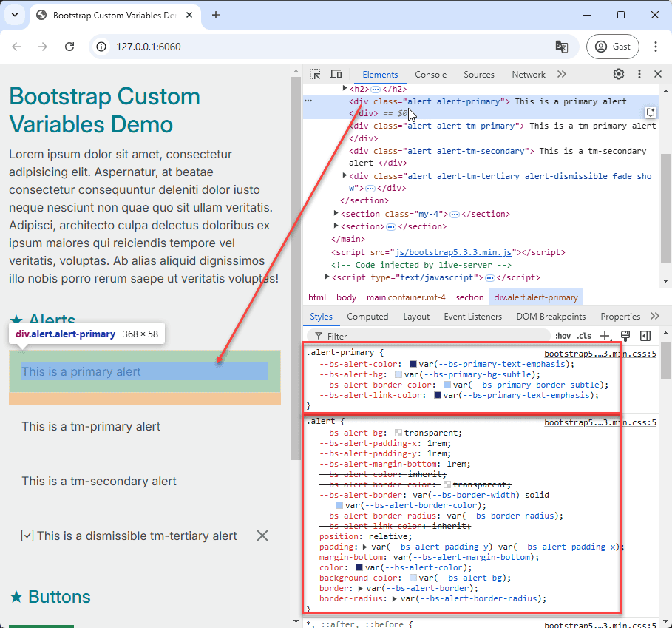Open the Computed styles tab
672x628 pixels.
(367, 317)
